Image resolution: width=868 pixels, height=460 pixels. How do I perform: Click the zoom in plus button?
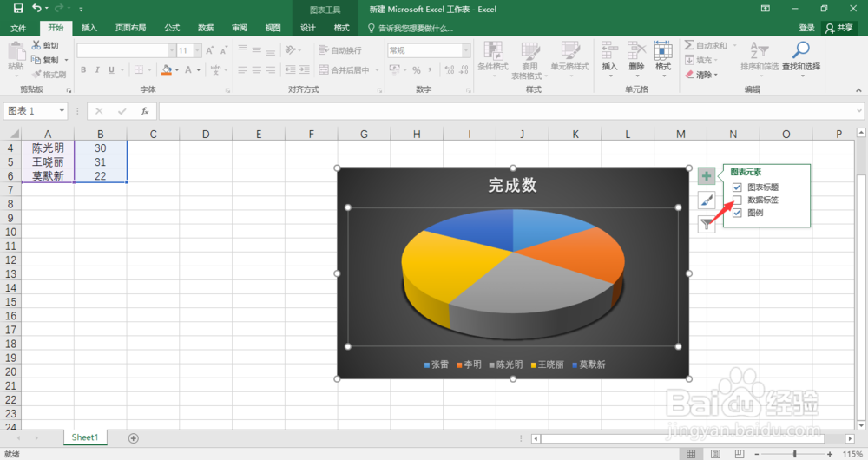[x=830, y=454]
